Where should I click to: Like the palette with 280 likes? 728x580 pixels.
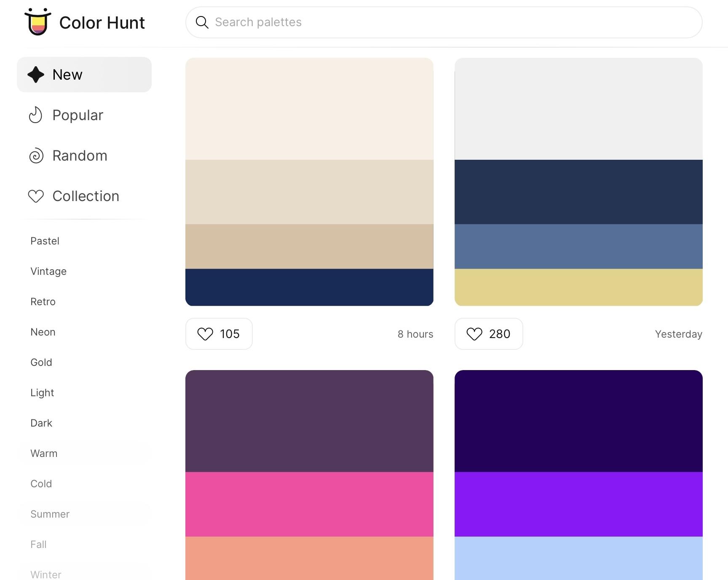[488, 334]
